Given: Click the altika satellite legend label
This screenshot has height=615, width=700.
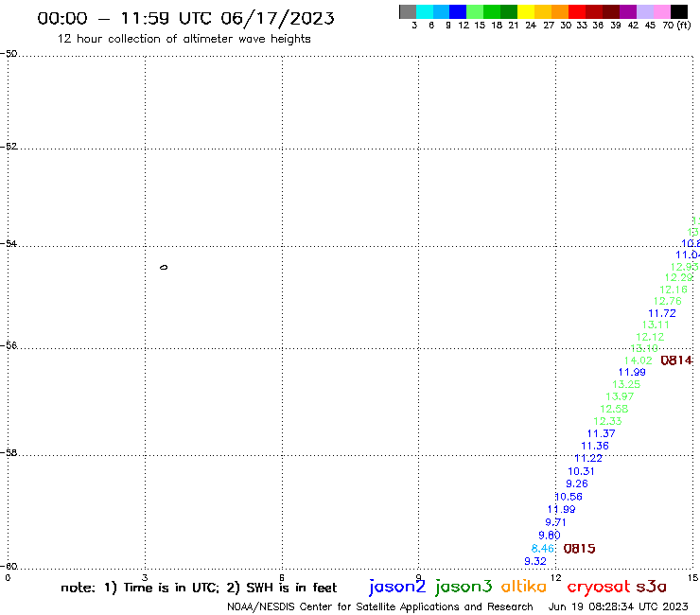Looking at the screenshot, I should (x=524, y=587).
